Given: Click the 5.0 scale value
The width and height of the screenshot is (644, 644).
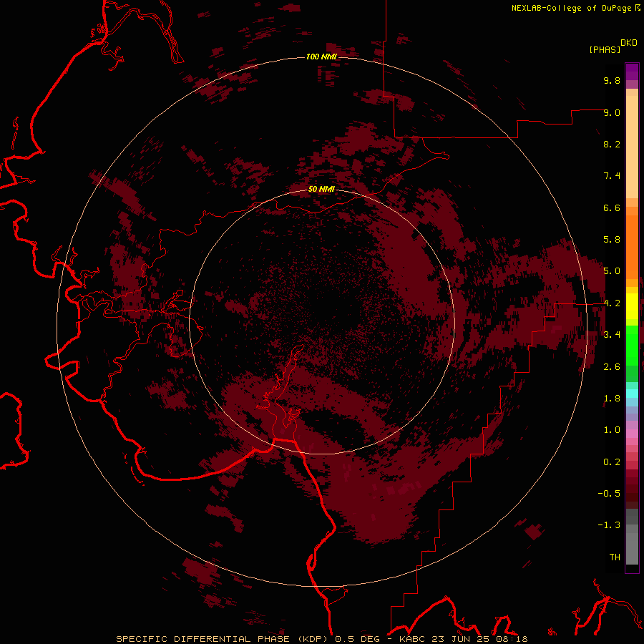Looking at the screenshot, I should pos(612,271).
